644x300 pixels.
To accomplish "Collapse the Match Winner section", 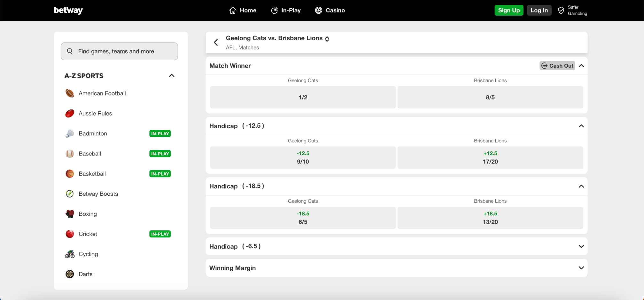I will (x=581, y=66).
